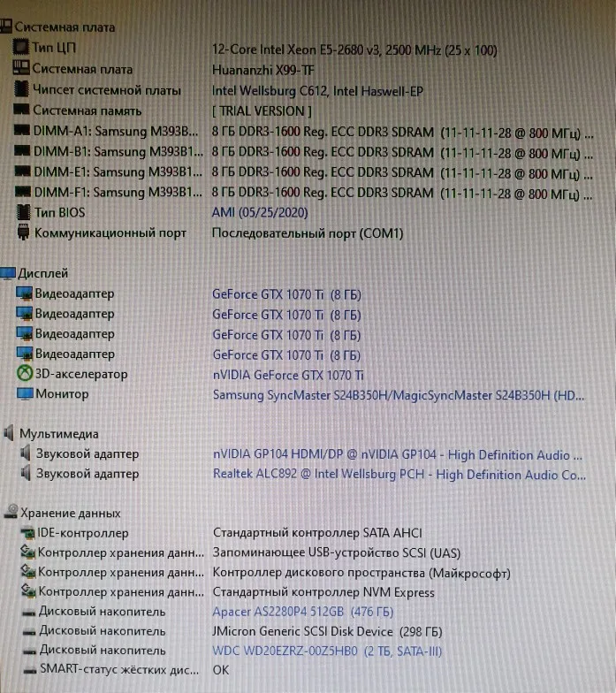616x693 pixels.
Task: Select the Чипсет системной платы label
Action: click(x=107, y=90)
